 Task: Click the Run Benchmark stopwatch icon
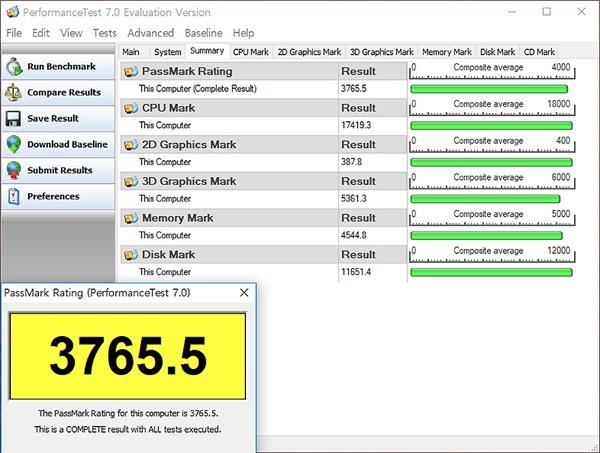14,67
